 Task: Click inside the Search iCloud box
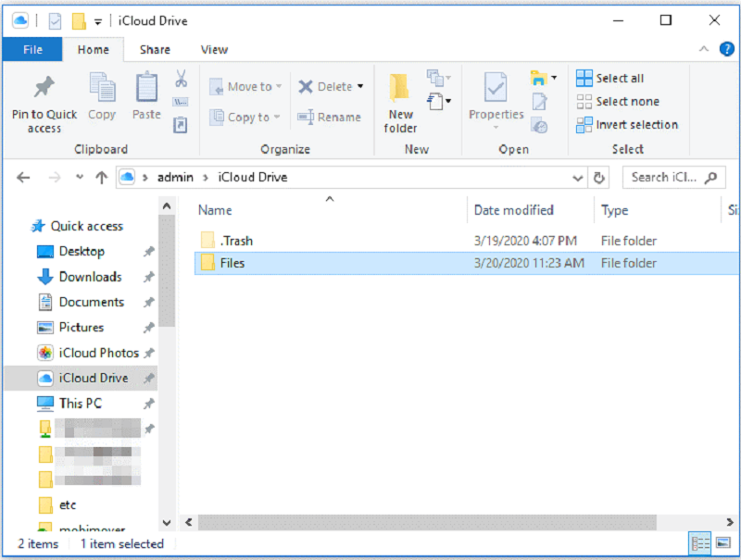coord(664,177)
